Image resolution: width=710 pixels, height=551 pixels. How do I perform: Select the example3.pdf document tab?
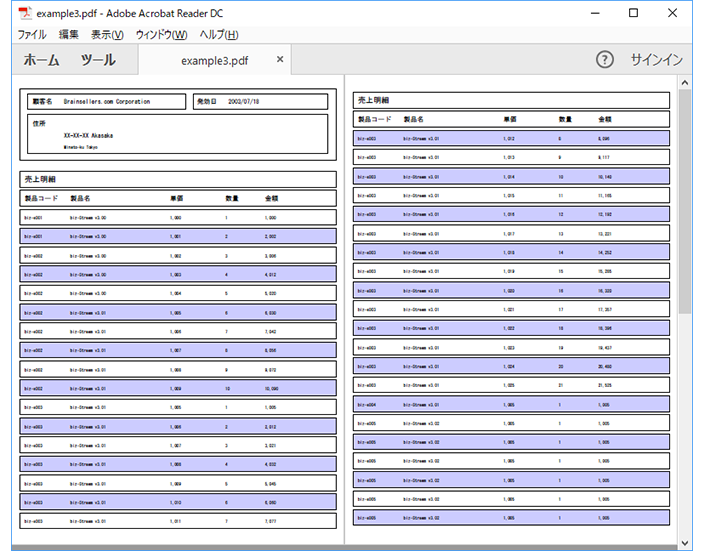pos(215,60)
